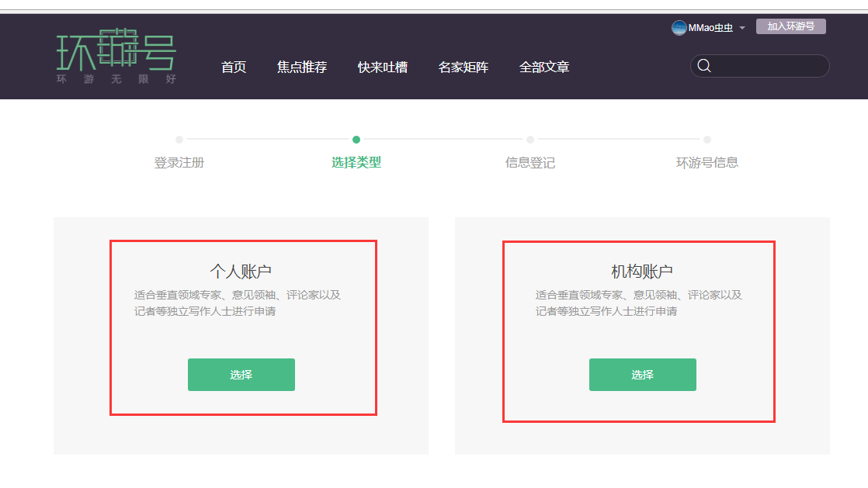Click the 登录注册 step label
The image size is (868, 488).
tap(179, 163)
